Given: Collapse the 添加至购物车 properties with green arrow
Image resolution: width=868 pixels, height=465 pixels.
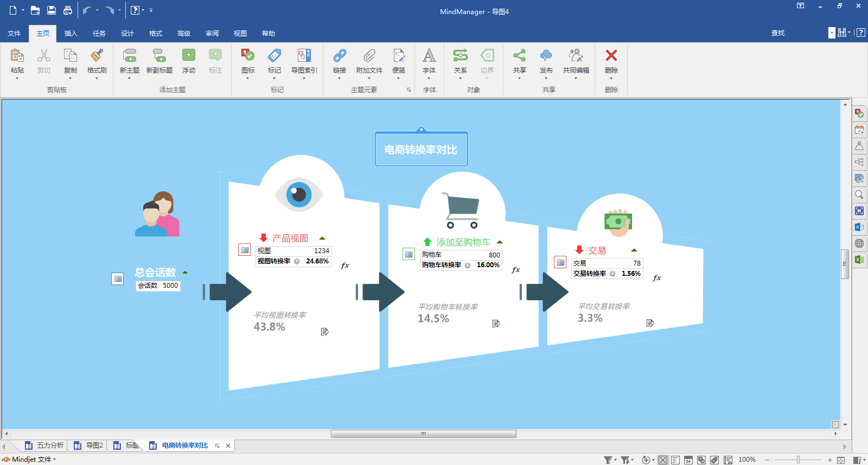Looking at the screenshot, I should click(x=500, y=242).
